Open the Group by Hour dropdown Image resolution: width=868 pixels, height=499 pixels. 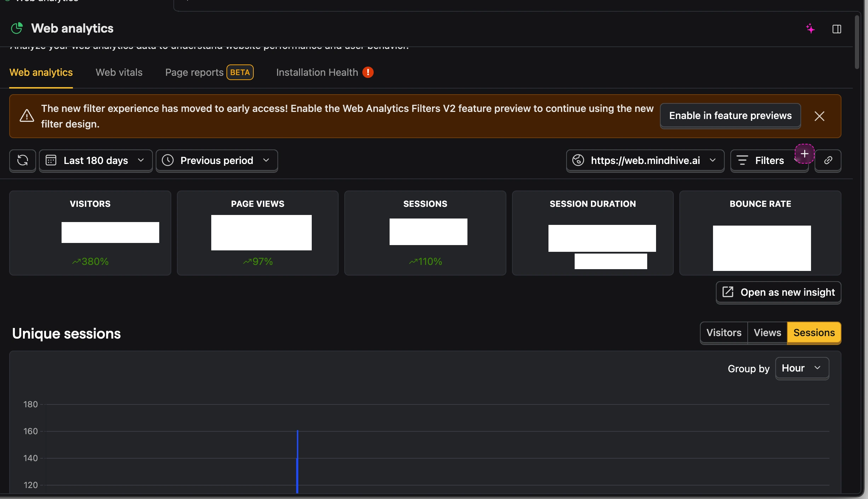point(802,368)
